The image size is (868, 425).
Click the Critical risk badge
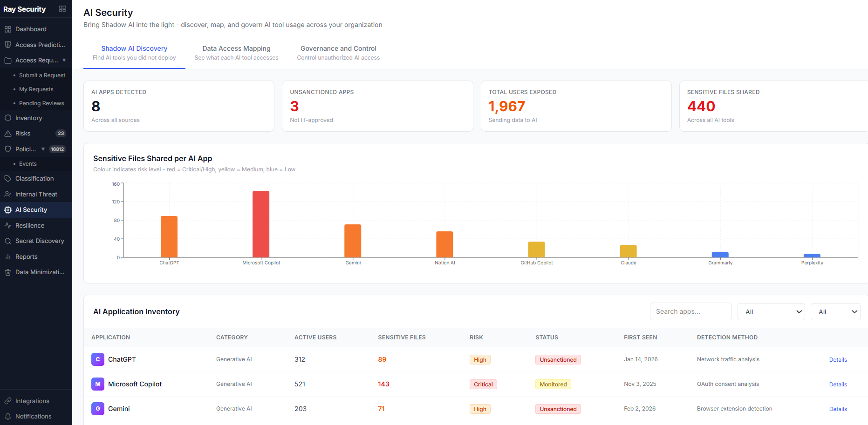[483, 385]
